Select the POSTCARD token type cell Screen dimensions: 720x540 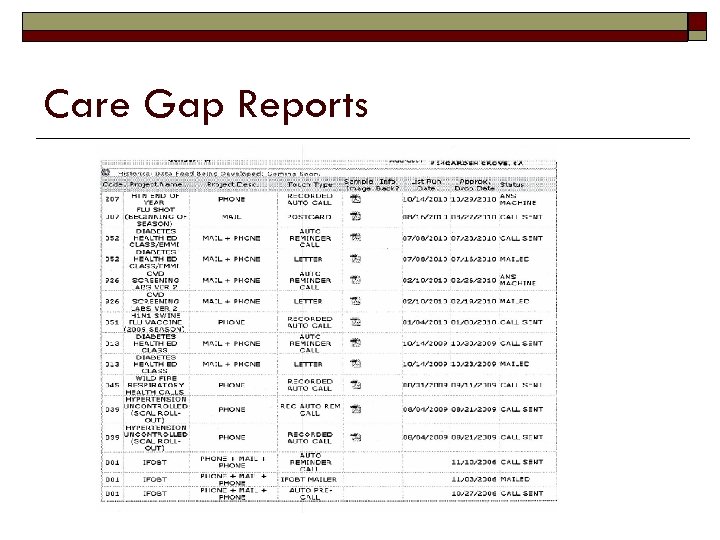coord(310,217)
